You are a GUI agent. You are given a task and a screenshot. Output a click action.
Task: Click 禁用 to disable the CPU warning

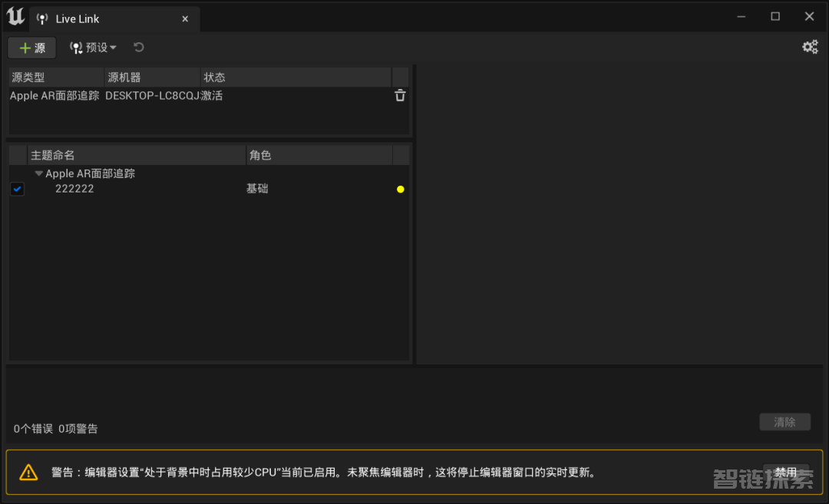tap(785, 472)
